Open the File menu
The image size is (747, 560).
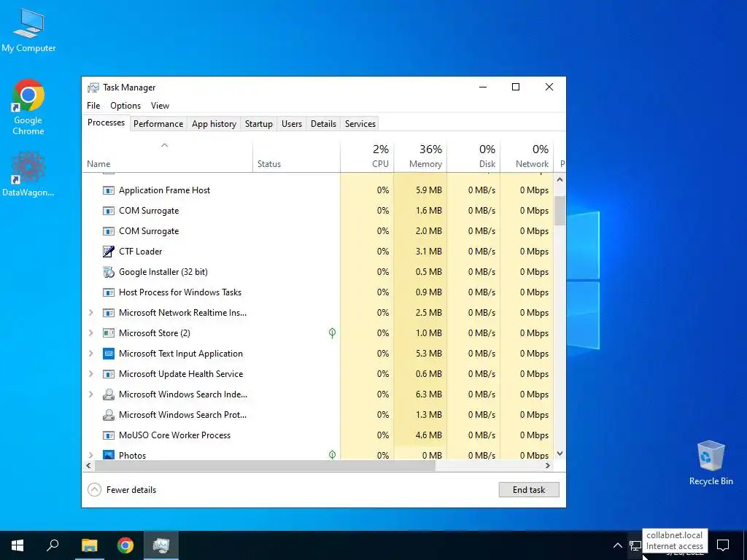pyautogui.click(x=93, y=106)
